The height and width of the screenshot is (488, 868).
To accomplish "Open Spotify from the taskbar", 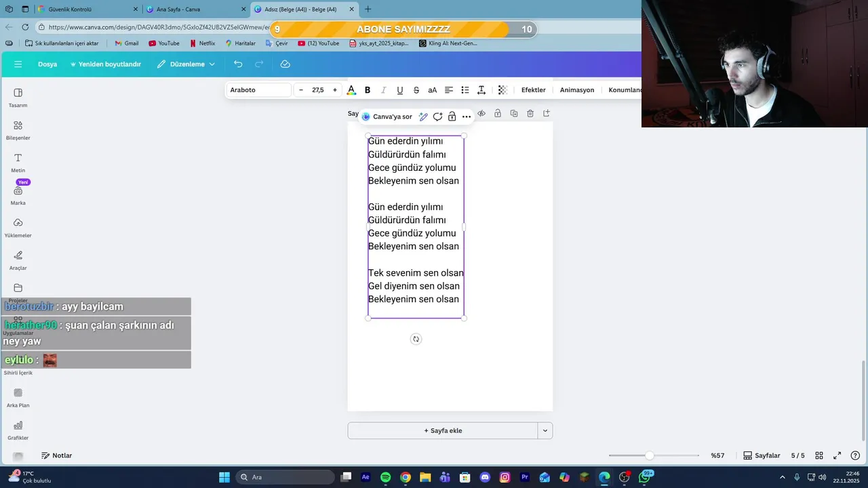I will pos(385,477).
